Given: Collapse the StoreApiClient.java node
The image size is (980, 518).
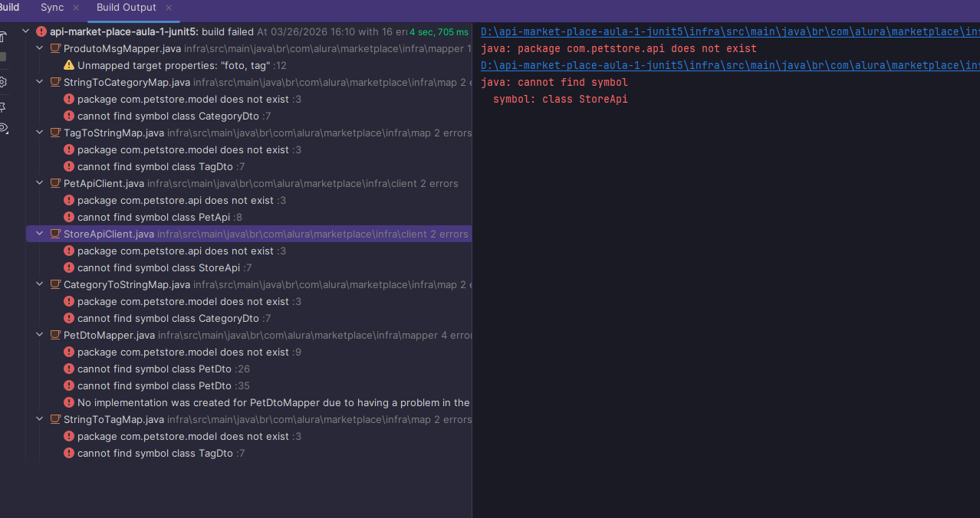Looking at the screenshot, I should tap(40, 234).
